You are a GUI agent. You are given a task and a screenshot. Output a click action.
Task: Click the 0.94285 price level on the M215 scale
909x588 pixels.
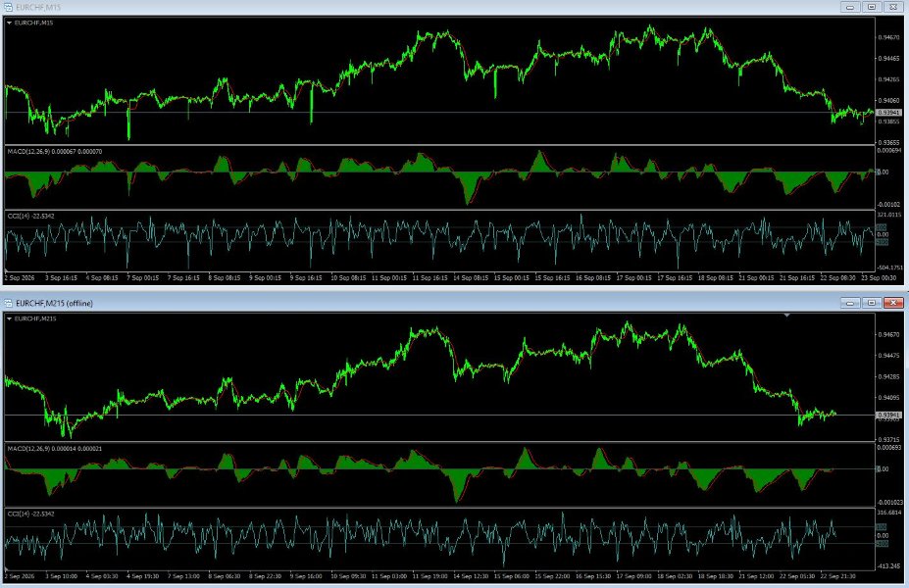888,376
